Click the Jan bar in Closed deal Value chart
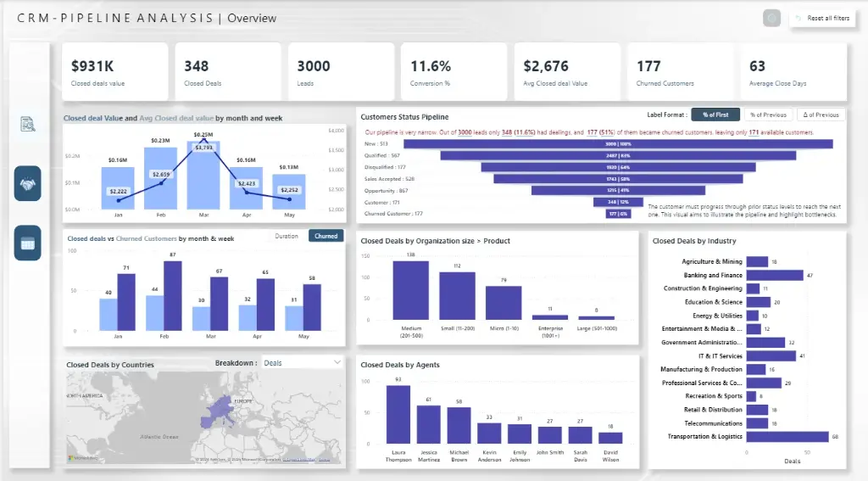Image resolution: width=868 pixels, height=481 pixels. pos(118,188)
